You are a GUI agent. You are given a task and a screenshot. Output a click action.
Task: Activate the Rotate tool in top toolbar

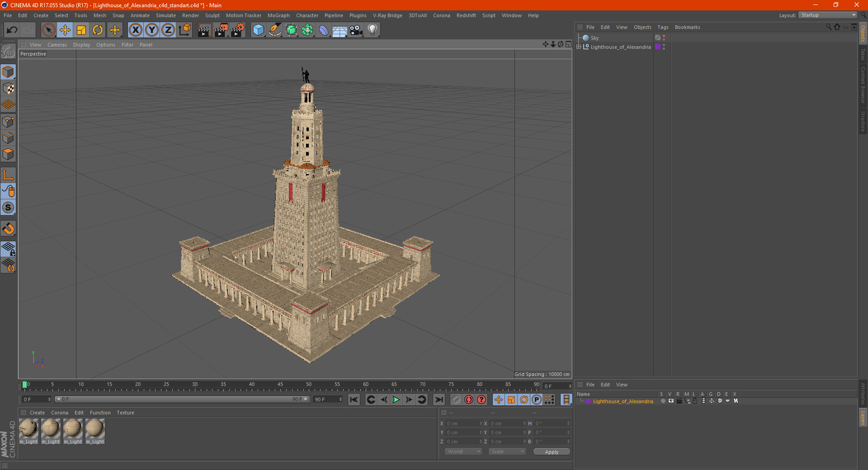(x=98, y=30)
